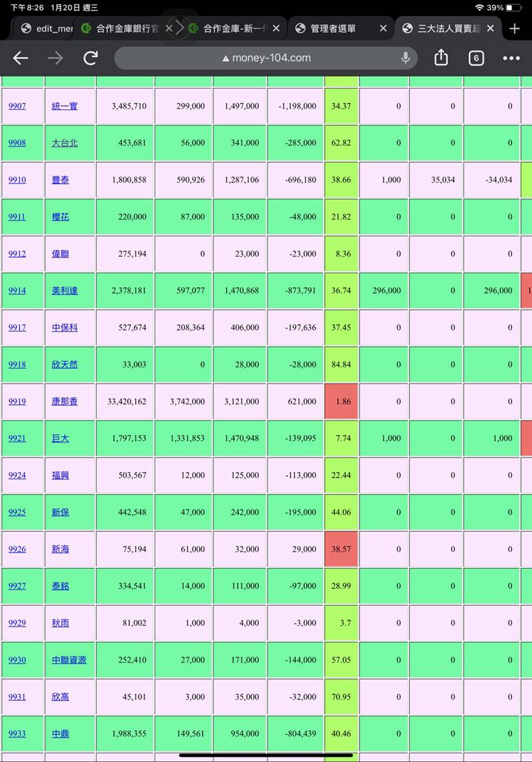Open the 統一實 stock link

(x=64, y=106)
